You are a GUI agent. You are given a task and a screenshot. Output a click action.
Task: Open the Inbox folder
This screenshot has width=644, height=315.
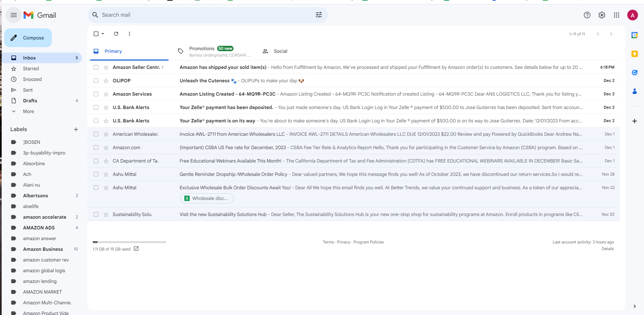click(42, 58)
